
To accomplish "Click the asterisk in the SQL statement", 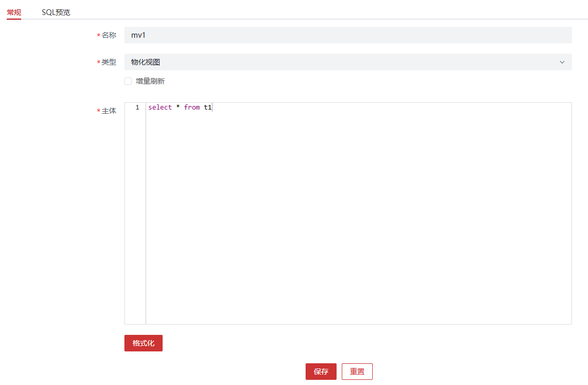I will pyautogui.click(x=178, y=107).
